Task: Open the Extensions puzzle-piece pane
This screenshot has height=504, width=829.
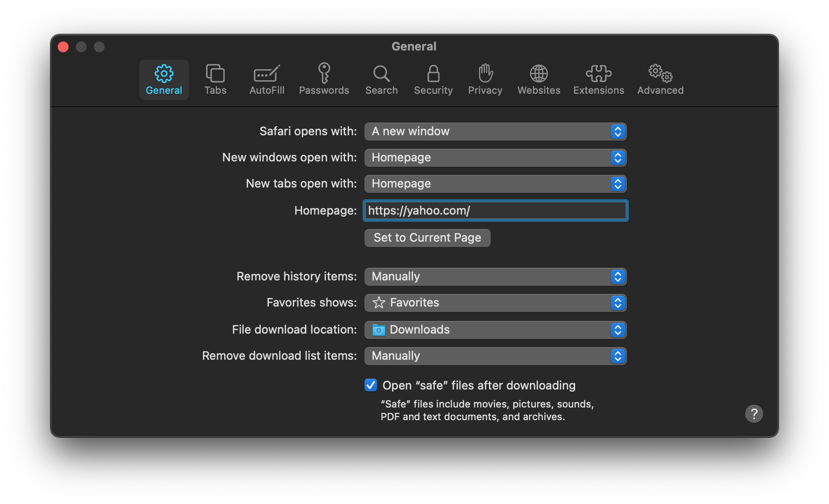Action: pos(599,79)
